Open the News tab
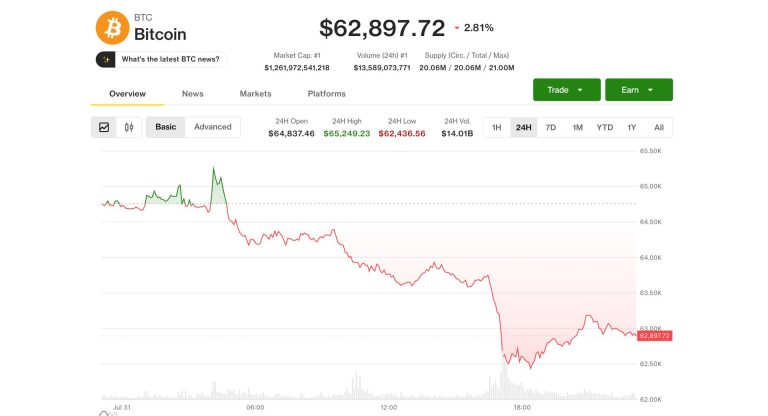The height and width of the screenshot is (416, 768). pos(192,94)
